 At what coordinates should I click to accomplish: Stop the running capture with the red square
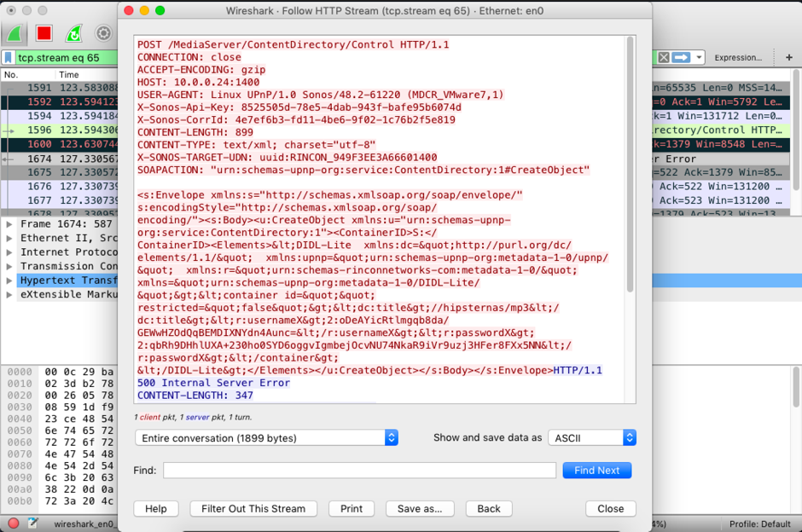coord(44,34)
